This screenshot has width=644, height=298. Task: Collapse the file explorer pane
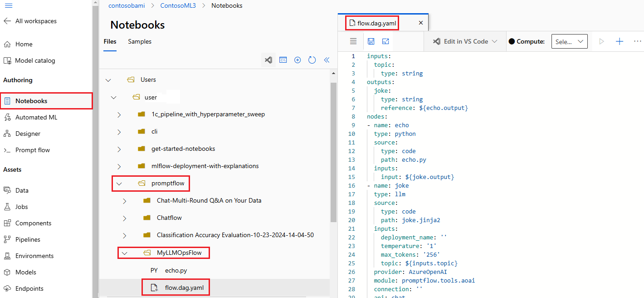tap(327, 60)
